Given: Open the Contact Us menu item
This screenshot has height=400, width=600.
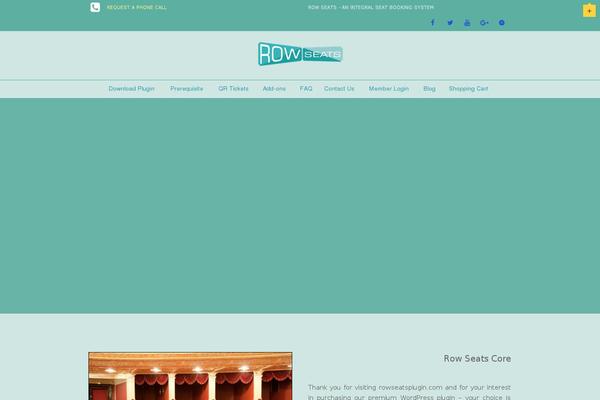Looking at the screenshot, I should [339, 88].
